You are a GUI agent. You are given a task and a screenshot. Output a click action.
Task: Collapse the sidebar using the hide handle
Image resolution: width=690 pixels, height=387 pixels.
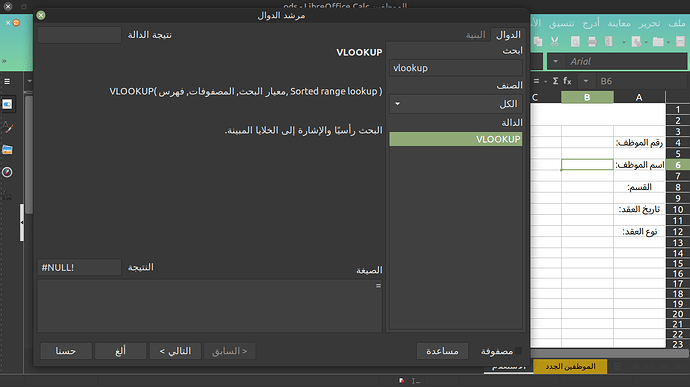click(x=22, y=222)
